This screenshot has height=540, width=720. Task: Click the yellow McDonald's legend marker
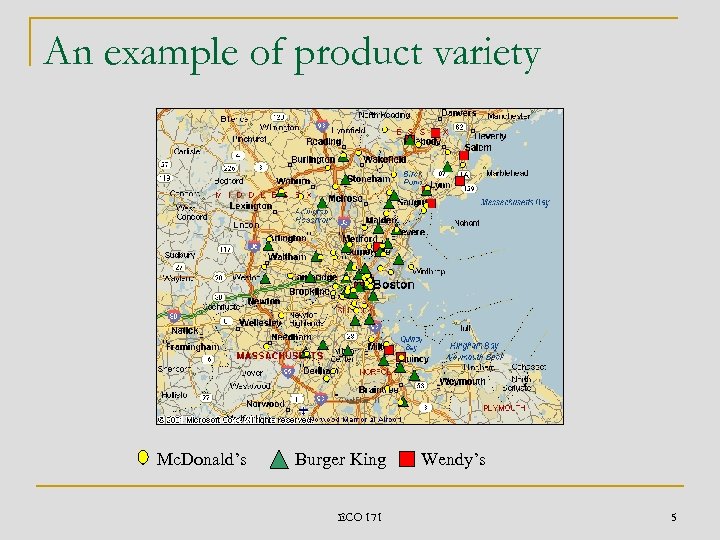(143, 458)
